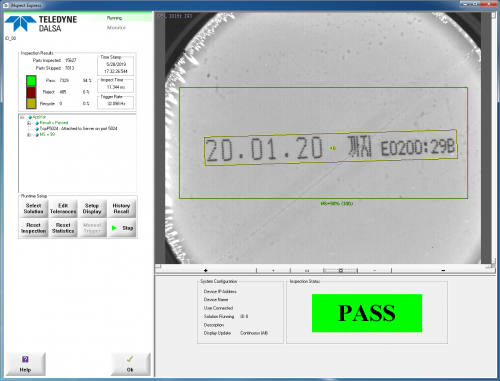
Task: Click the Help button with question mark
Action: tap(25, 364)
